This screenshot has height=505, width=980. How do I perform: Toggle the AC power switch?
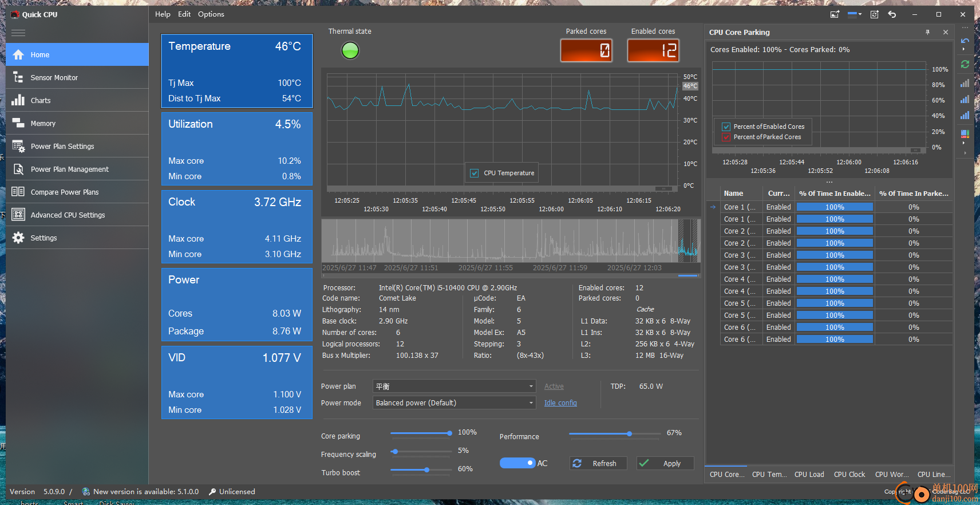(517, 463)
